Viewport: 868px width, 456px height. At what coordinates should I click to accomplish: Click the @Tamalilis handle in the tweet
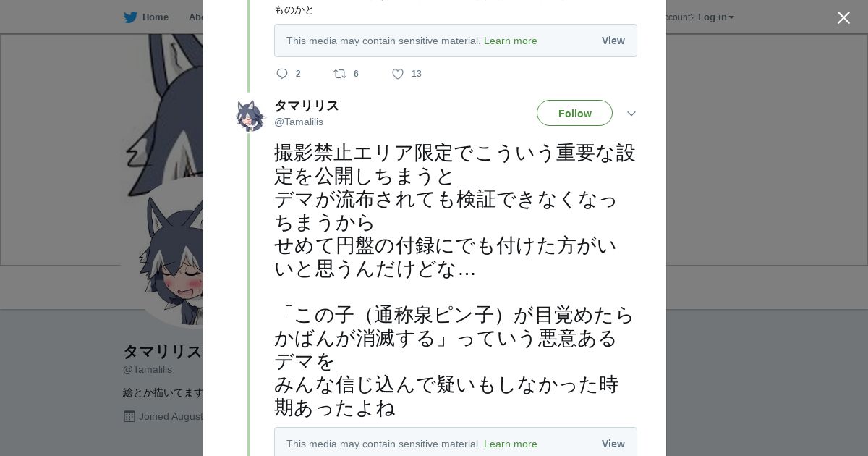tap(299, 122)
